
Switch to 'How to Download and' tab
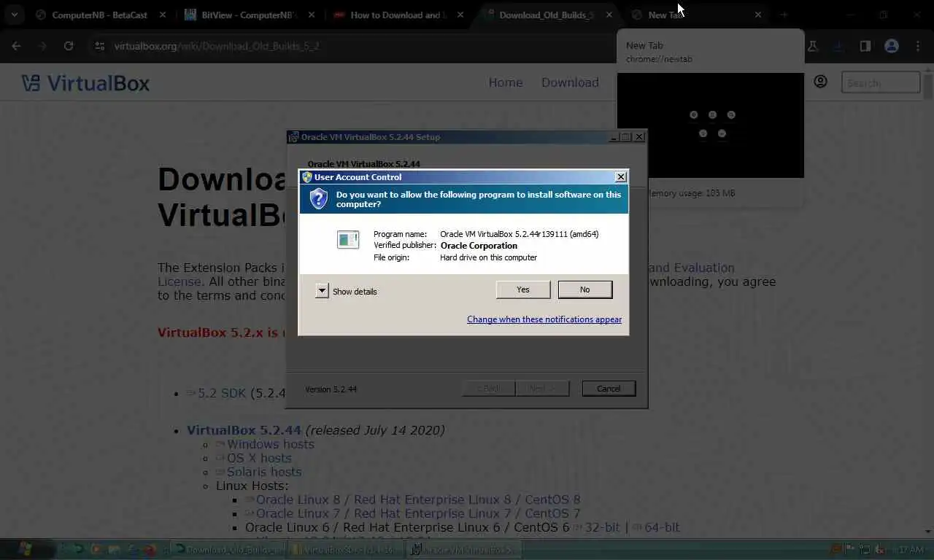click(398, 15)
